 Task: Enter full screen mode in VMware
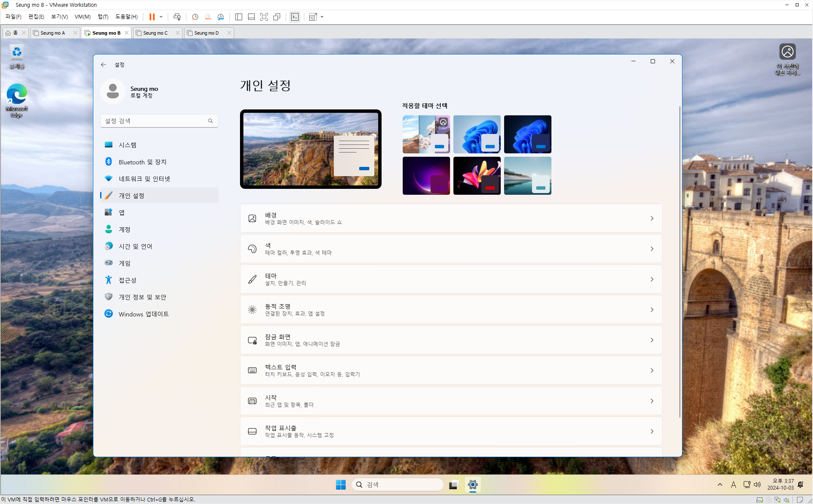(x=264, y=17)
